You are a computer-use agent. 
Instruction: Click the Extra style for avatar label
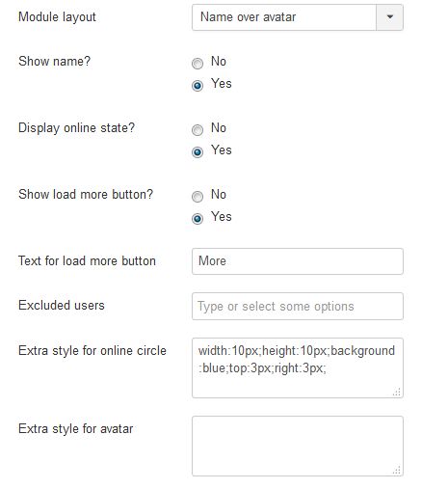76,428
